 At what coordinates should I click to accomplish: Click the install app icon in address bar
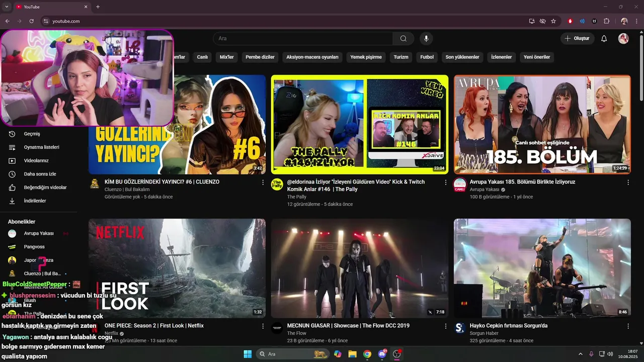coord(532,21)
